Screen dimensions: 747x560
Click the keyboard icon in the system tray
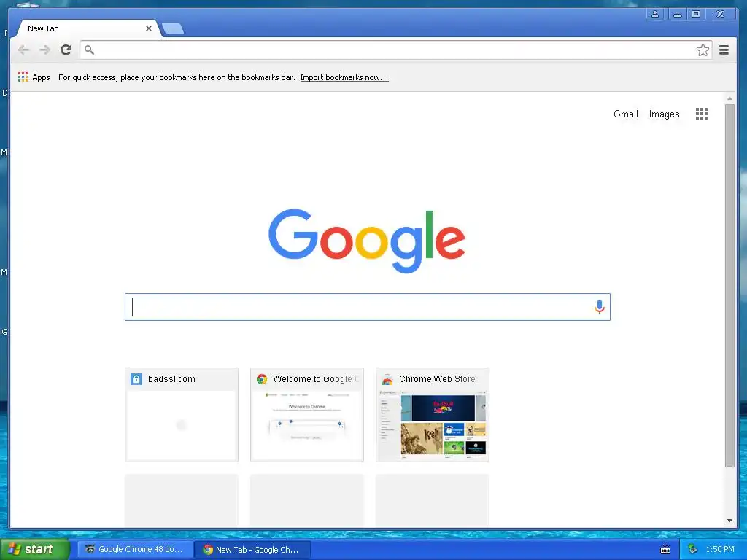coord(665,550)
